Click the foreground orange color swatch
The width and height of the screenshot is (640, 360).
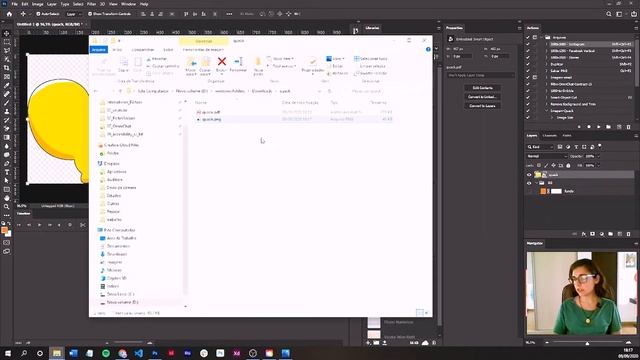click(x=4, y=231)
